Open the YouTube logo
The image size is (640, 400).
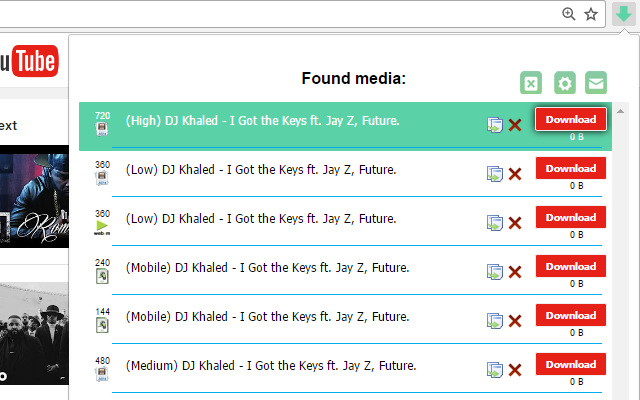[x=29, y=61]
